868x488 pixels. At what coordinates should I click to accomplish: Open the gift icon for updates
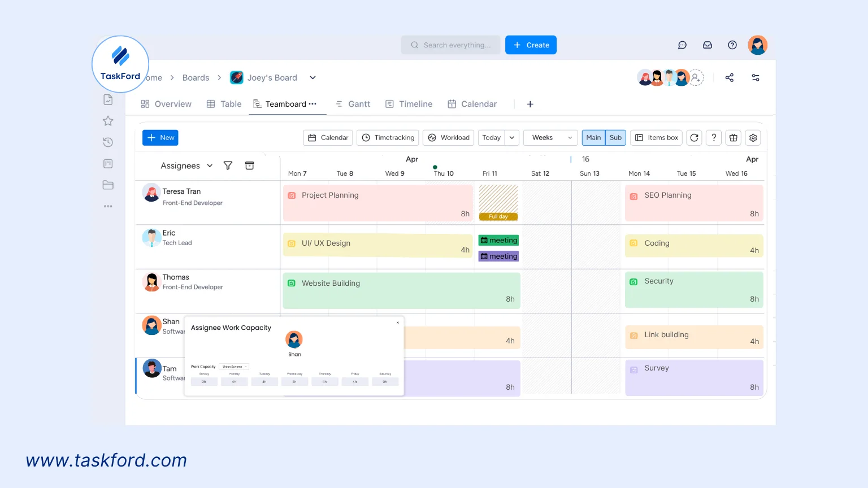[x=733, y=137]
